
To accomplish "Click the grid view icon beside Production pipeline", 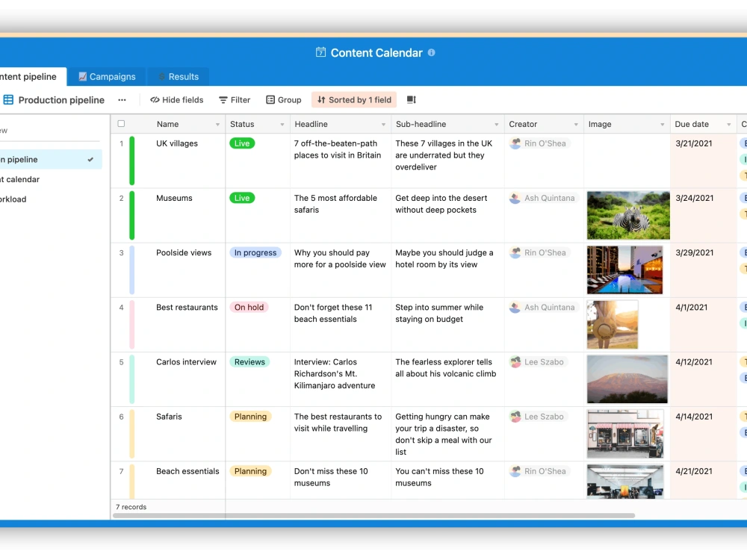I will [8, 99].
